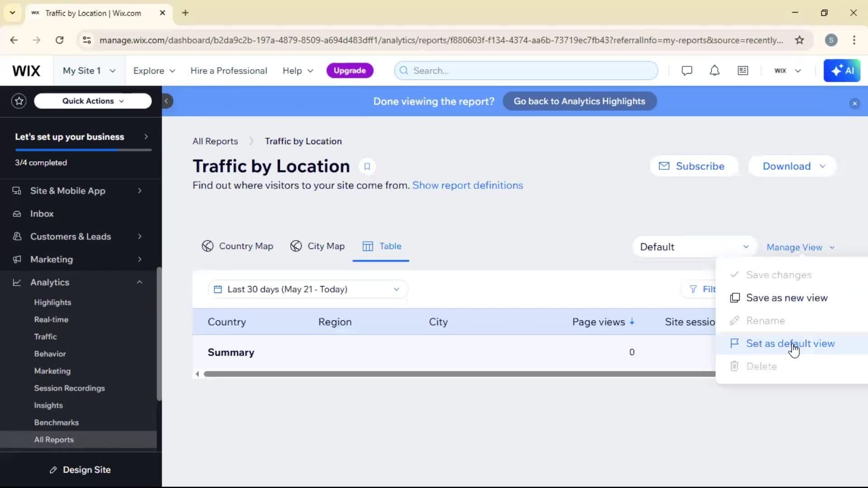This screenshot has height=488, width=868.
Task: Open Show report definitions link
Action: point(467,185)
